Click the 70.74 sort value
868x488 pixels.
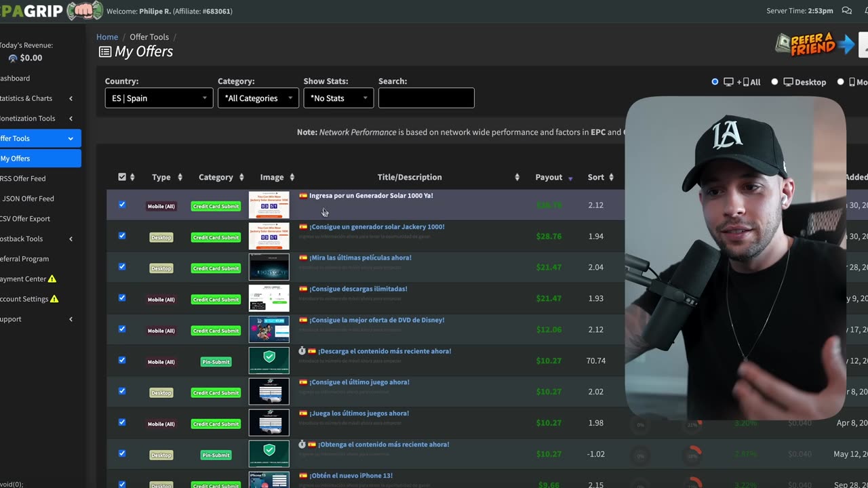pyautogui.click(x=596, y=361)
